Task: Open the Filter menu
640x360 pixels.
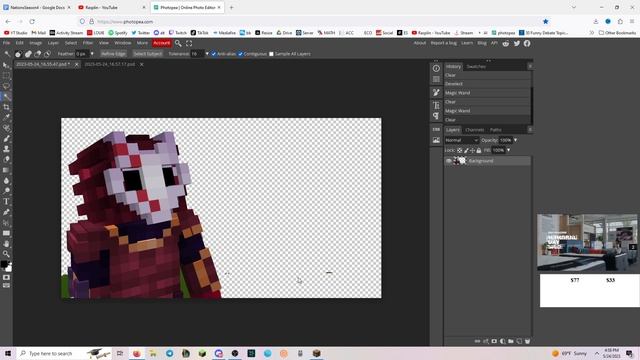Action: pos(88,43)
